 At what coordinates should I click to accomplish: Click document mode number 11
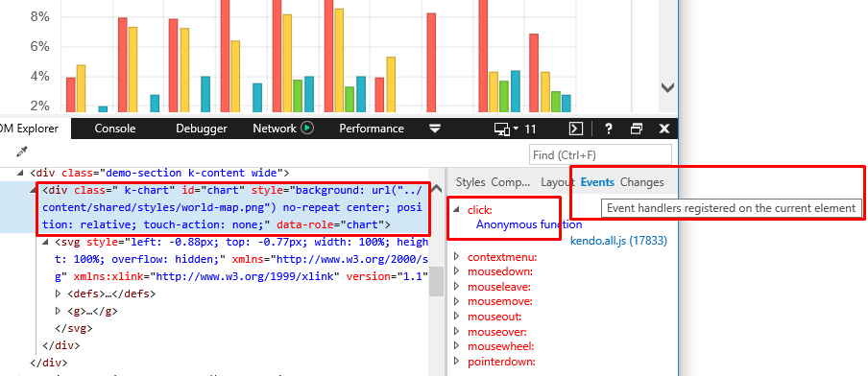pos(530,129)
